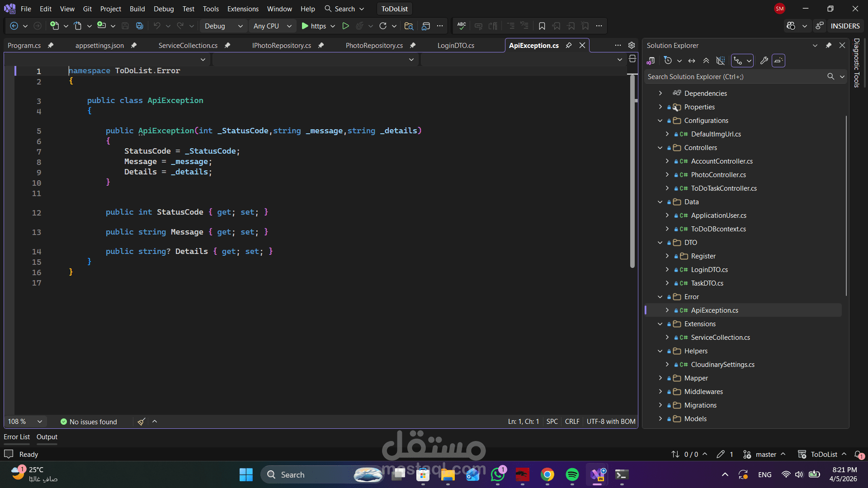Toggle pin on Program.cs tab
The image size is (868, 488).
click(51, 45)
